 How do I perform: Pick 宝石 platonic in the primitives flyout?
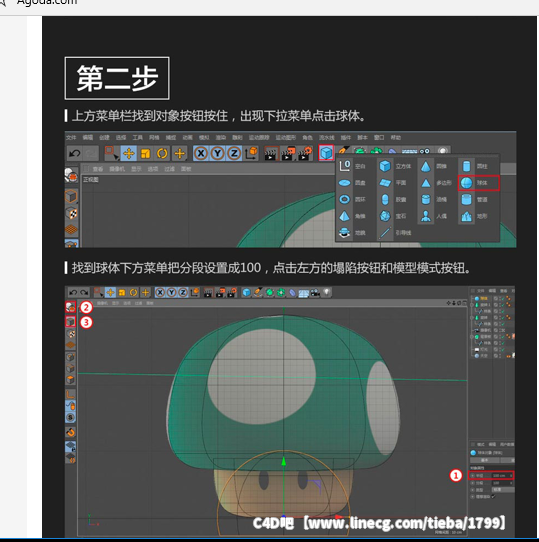[x=393, y=216]
